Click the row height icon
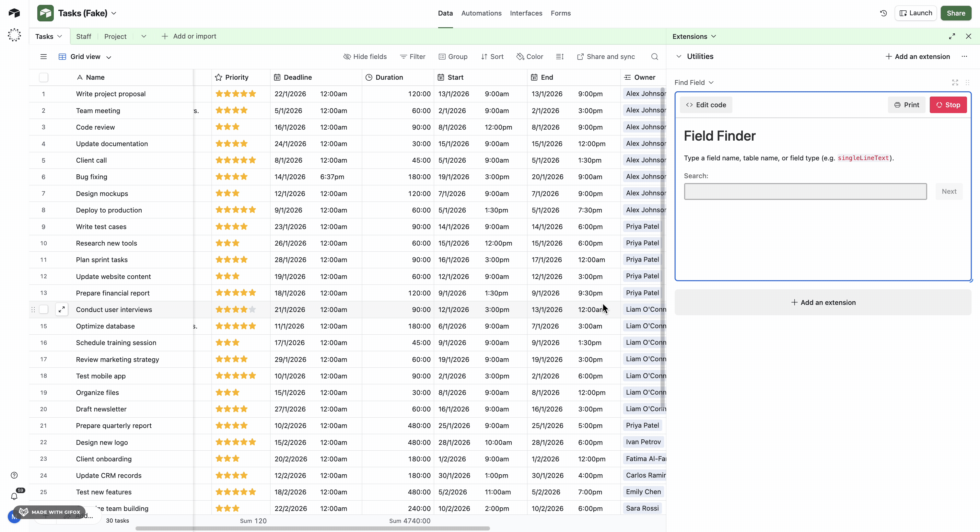Viewport: 980px width, 532px height. click(x=559, y=56)
